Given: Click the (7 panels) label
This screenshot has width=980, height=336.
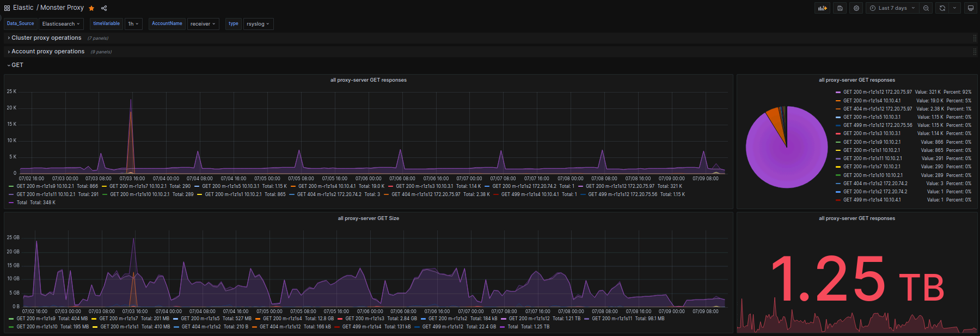Looking at the screenshot, I should point(98,38).
